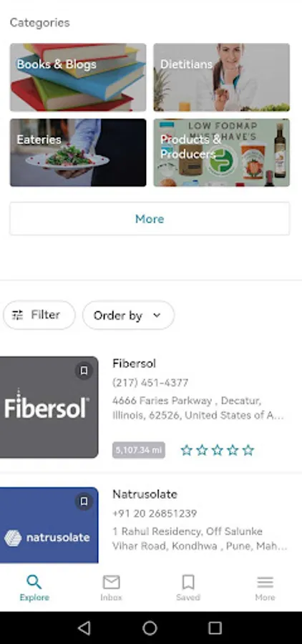Click the Order by chevron arrow
The height and width of the screenshot is (644, 302).
click(x=157, y=316)
